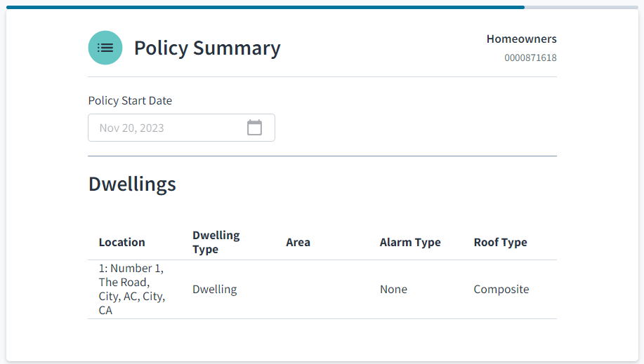This screenshot has width=644, height=364.
Task: Click the Dwelling Type column header
Action: tap(216, 242)
